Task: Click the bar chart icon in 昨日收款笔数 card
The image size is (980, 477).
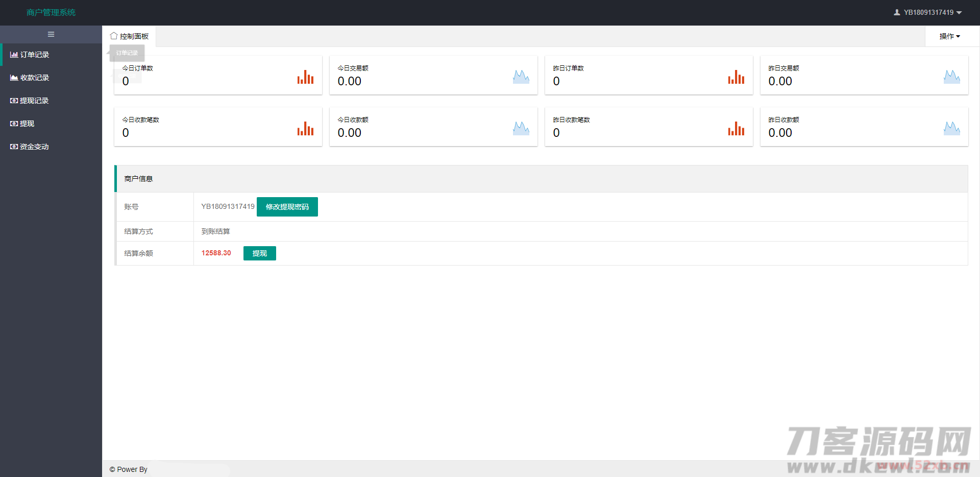Action: pyautogui.click(x=736, y=129)
